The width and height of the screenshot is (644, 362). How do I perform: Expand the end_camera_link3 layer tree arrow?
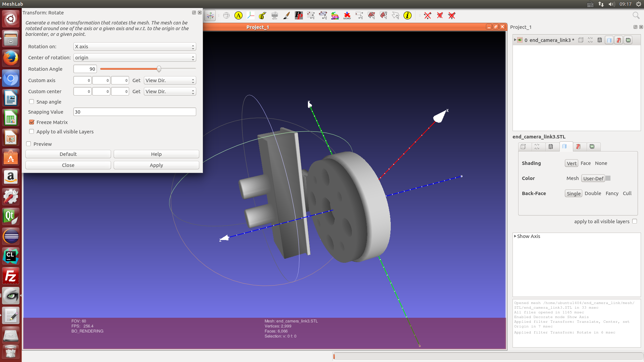515,40
